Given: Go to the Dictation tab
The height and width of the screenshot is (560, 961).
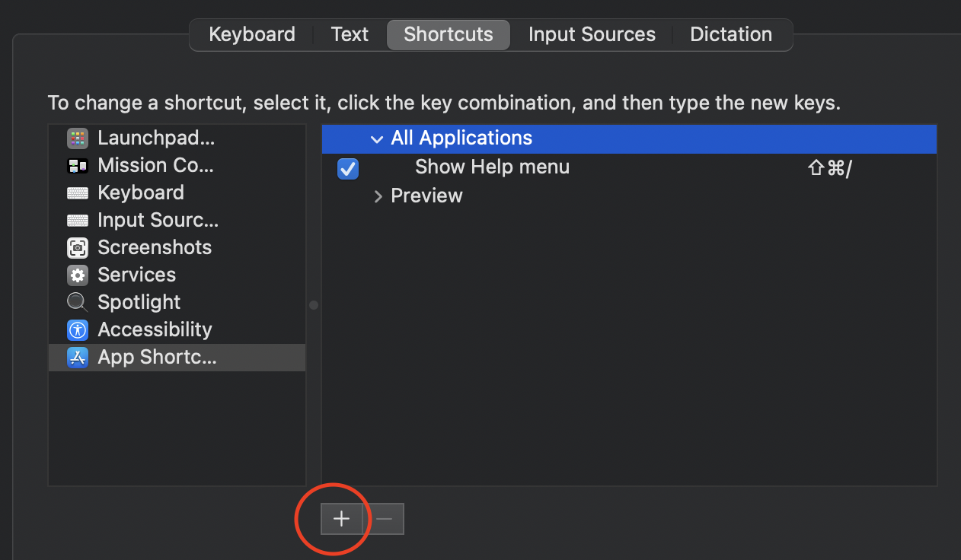Looking at the screenshot, I should (731, 35).
